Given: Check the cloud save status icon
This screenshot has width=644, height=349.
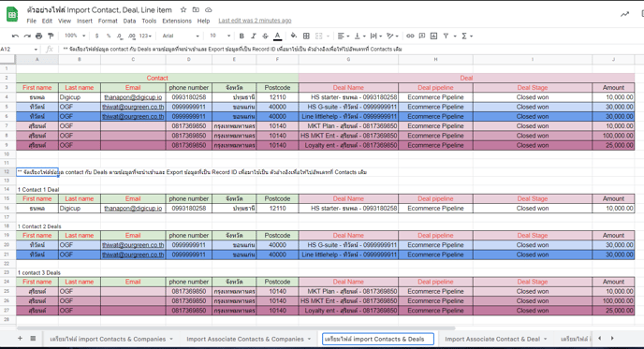Looking at the screenshot, I should point(208,9).
